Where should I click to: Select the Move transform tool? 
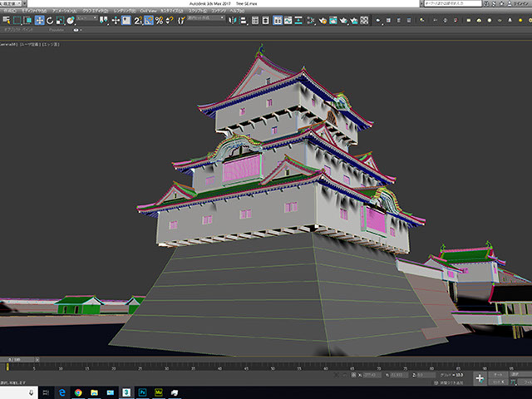tap(41, 20)
